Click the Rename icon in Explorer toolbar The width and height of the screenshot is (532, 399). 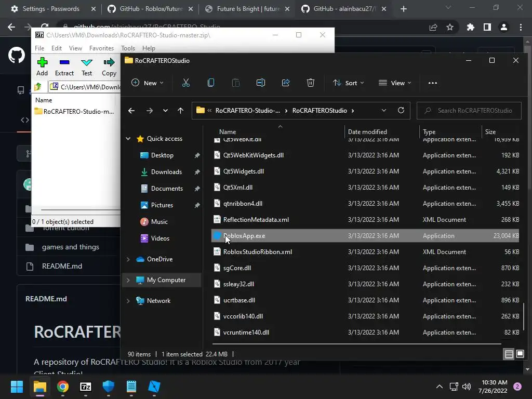(x=261, y=83)
